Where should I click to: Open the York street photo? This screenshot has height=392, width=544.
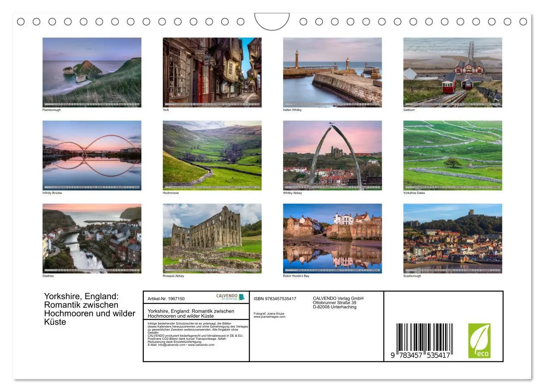pos(212,72)
